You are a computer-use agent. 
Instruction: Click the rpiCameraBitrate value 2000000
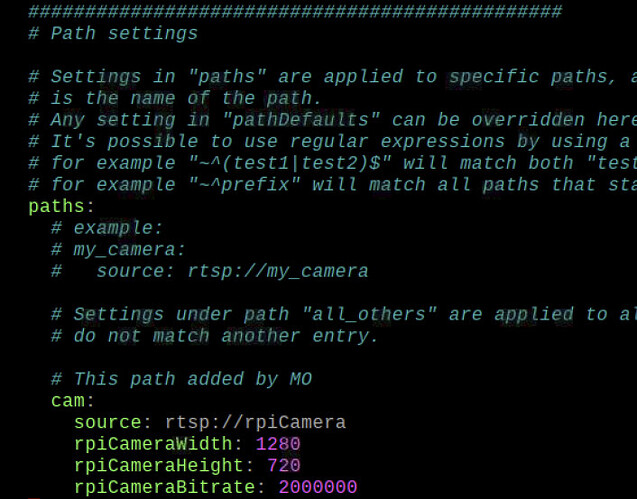tap(318, 487)
